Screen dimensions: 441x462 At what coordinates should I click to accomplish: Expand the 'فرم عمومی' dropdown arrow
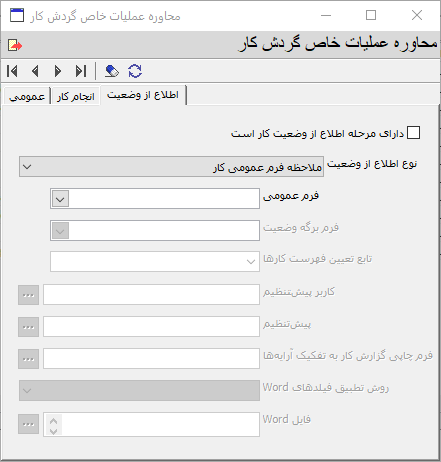[60, 199]
